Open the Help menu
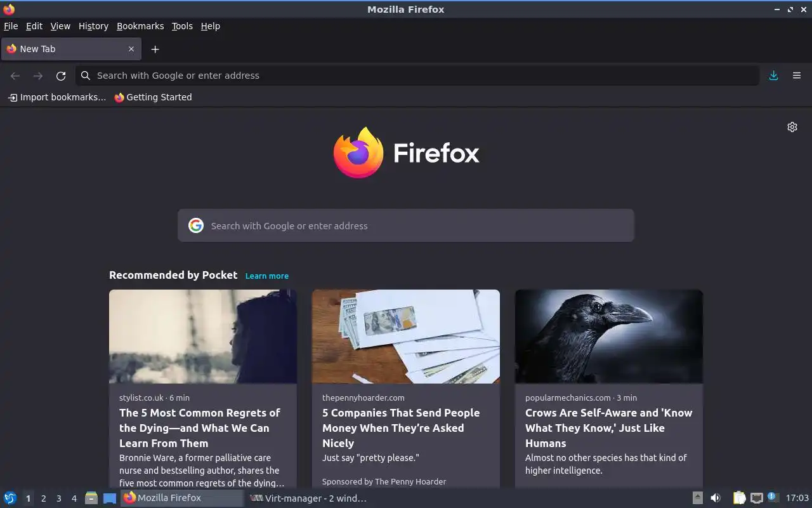The height and width of the screenshot is (508, 812). pos(211,26)
